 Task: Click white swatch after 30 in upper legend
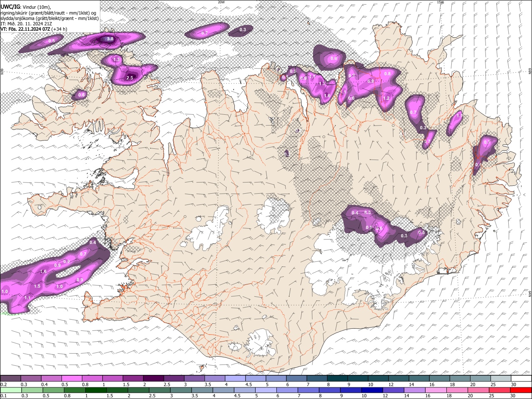tap(521, 379)
